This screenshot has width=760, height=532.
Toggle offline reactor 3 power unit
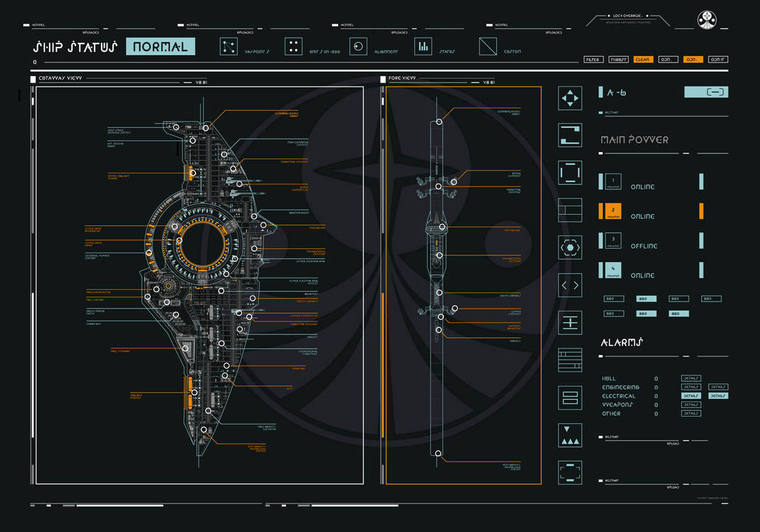pos(613,241)
